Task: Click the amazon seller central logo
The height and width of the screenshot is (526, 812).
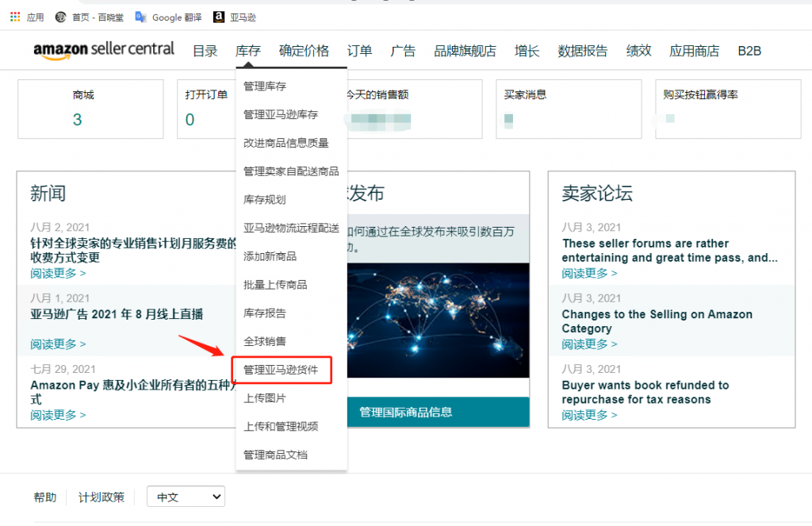Action: click(104, 50)
